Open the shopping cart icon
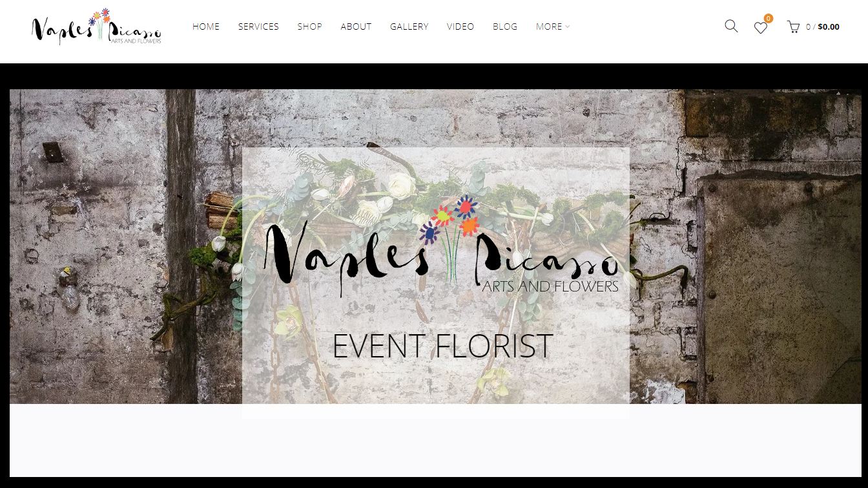This screenshot has height=488, width=868. [792, 27]
